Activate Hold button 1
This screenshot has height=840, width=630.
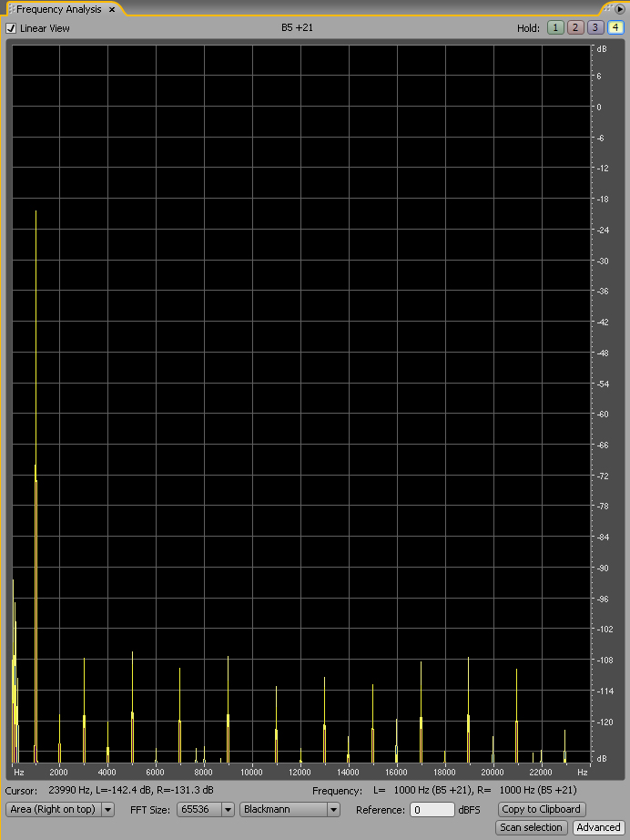pos(555,27)
